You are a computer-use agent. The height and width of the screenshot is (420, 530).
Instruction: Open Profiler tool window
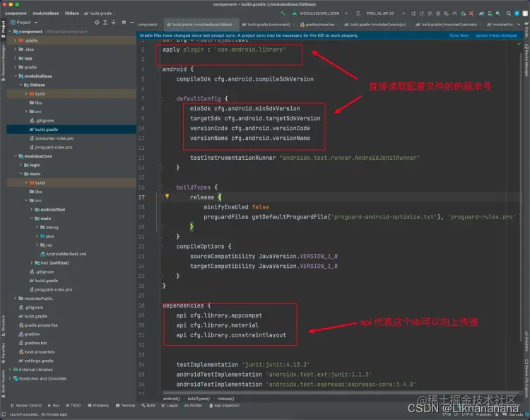coord(194,405)
